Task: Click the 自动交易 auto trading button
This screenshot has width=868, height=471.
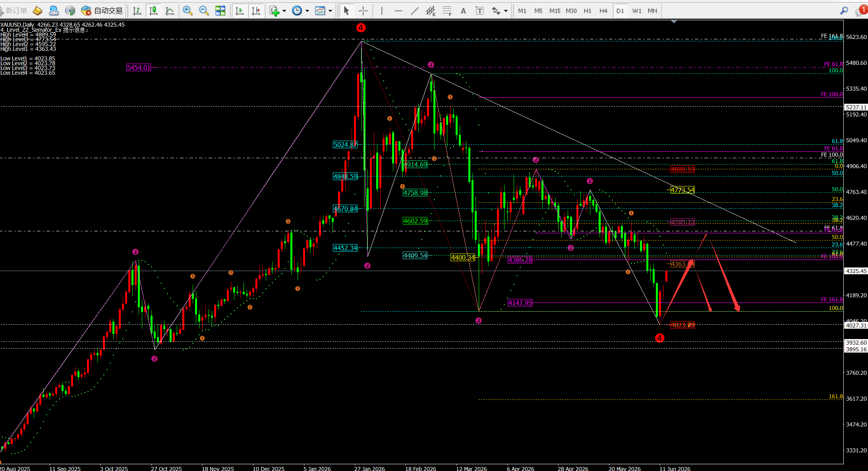Action: [102, 11]
